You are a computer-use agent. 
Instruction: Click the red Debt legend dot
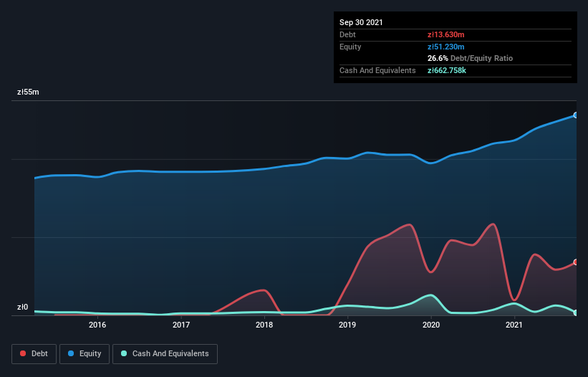coord(23,353)
